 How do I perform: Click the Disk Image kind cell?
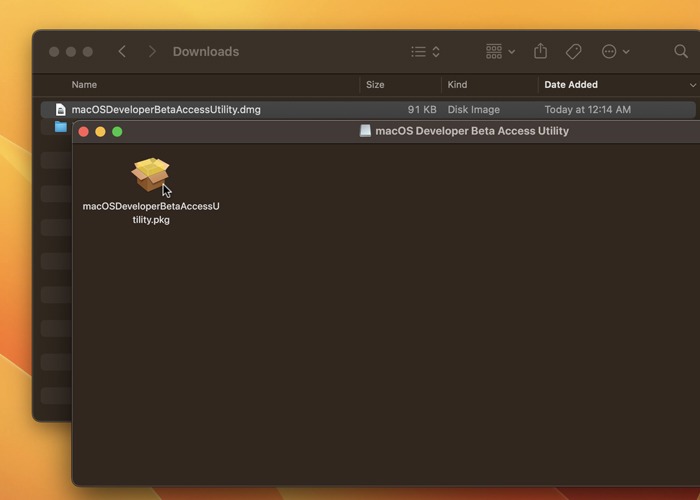coord(474,110)
